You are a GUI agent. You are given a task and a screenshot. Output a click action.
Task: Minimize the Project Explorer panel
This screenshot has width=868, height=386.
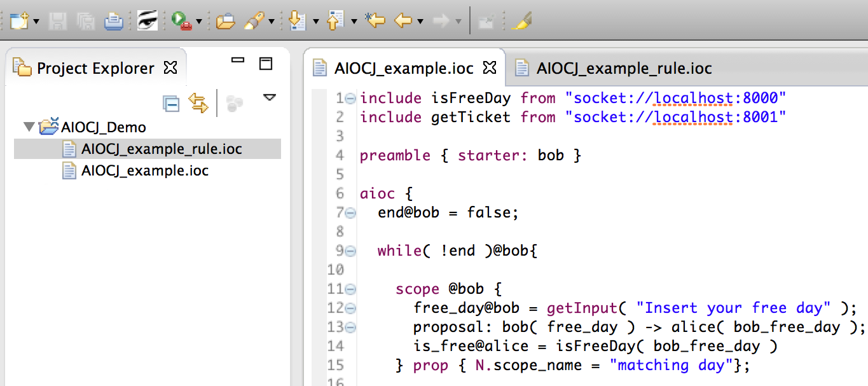click(x=238, y=60)
